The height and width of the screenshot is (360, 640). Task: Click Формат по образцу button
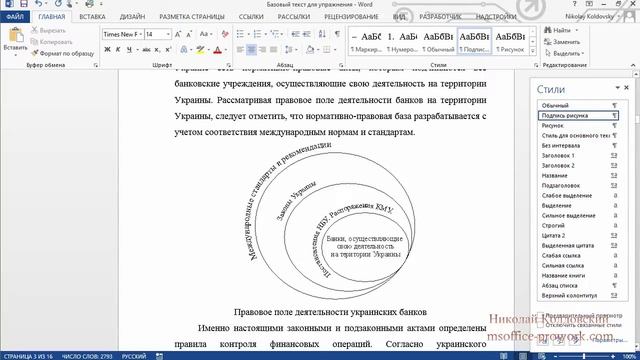[63, 53]
